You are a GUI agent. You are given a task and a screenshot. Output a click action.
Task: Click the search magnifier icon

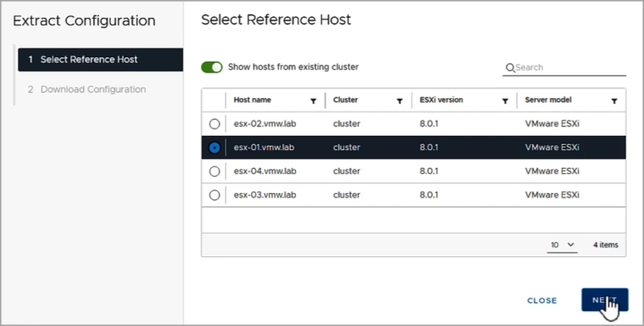click(510, 68)
